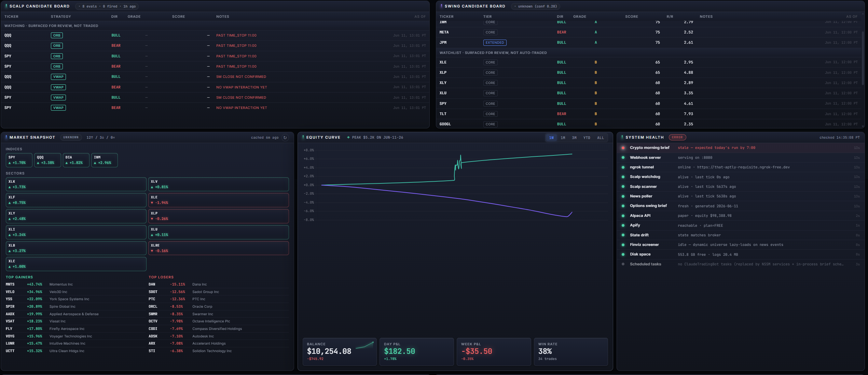This screenshot has height=375, width=868.
Task: Click red status dot for Crypto morning brief
Action: click(x=623, y=148)
